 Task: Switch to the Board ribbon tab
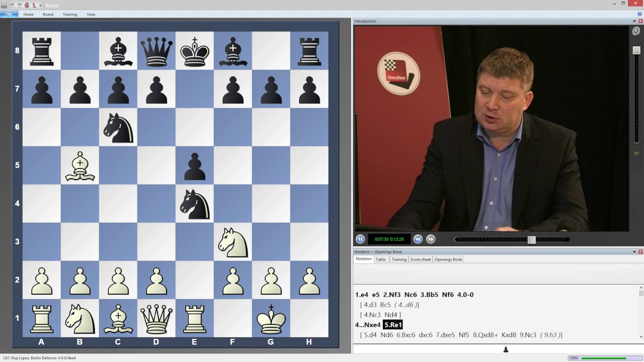point(48,14)
